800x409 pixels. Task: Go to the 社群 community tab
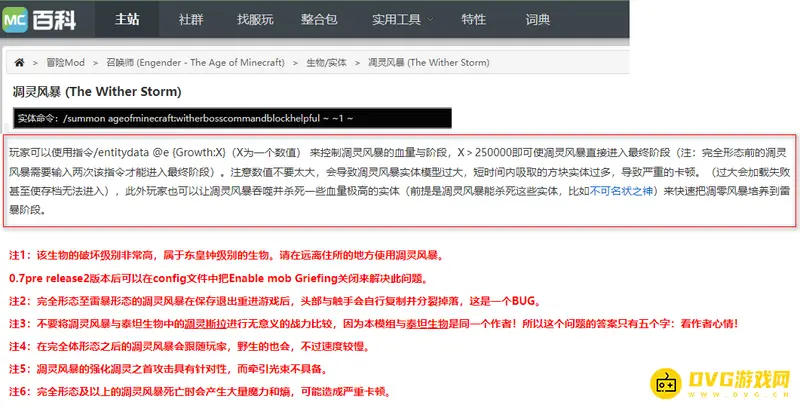point(193,19)
